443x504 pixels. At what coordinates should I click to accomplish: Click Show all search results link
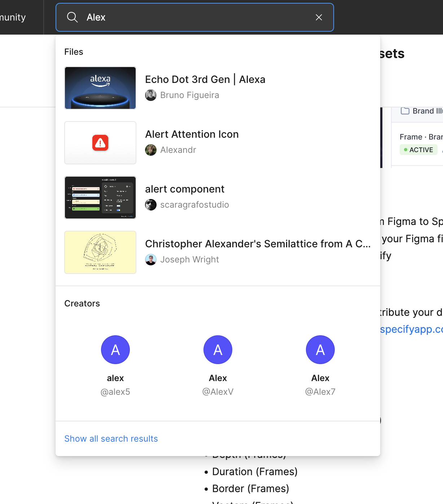111,439
